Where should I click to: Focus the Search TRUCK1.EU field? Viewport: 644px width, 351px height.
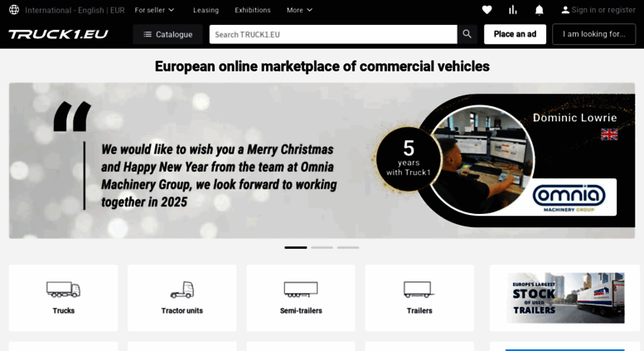click(x=333, y=34)
